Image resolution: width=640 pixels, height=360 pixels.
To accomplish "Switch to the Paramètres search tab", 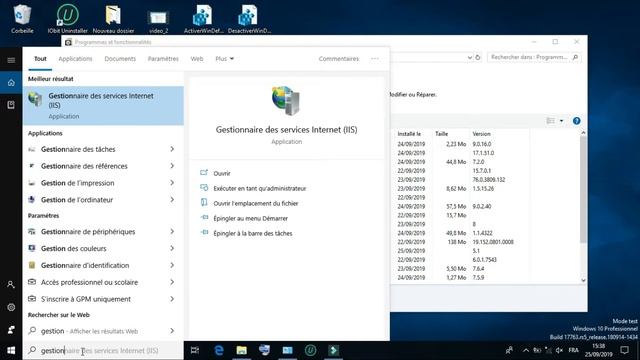I will 163,59.
